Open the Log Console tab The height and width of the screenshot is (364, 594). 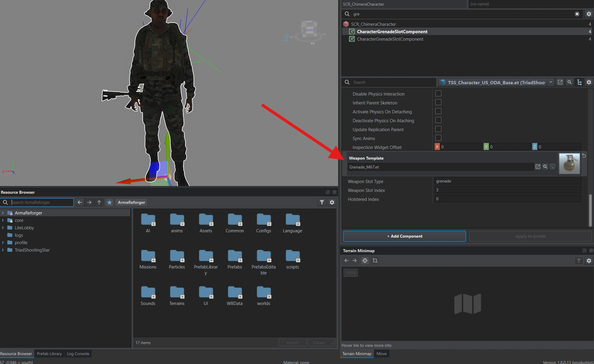[78, 354]
